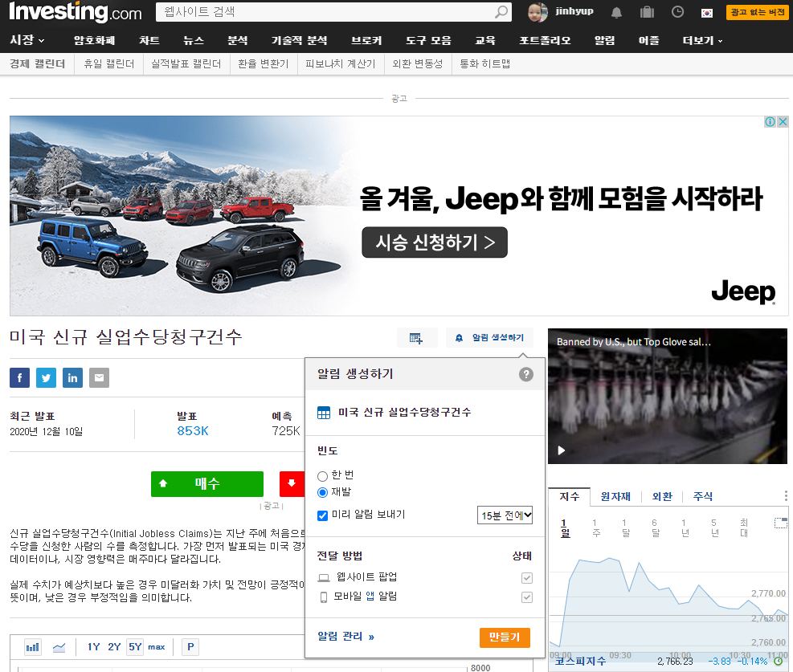Switch to the 원자재 tab
This screenshot has width=793, height=672.
(x=615, y=497)
